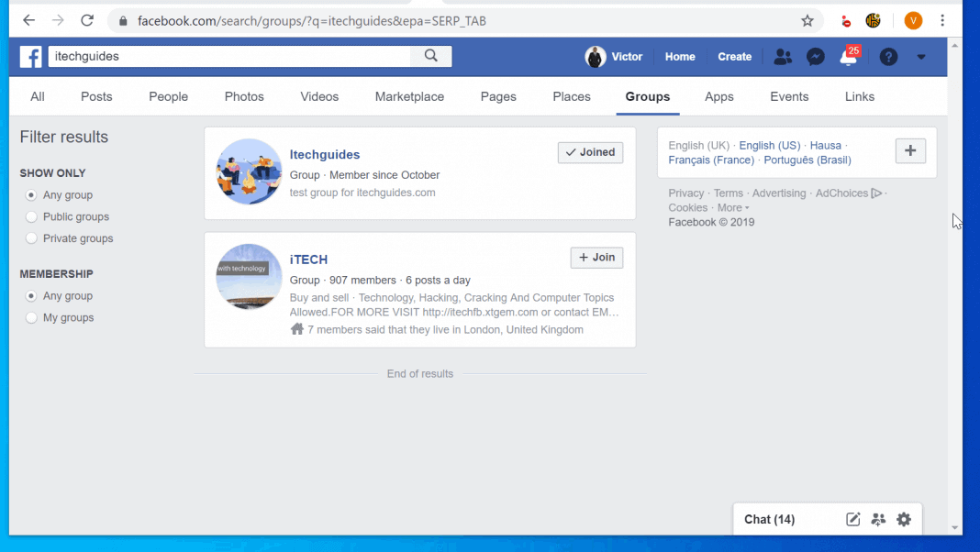Open account dropdown arrow in header
The image size is (980, 552).
tap(920, 57)
